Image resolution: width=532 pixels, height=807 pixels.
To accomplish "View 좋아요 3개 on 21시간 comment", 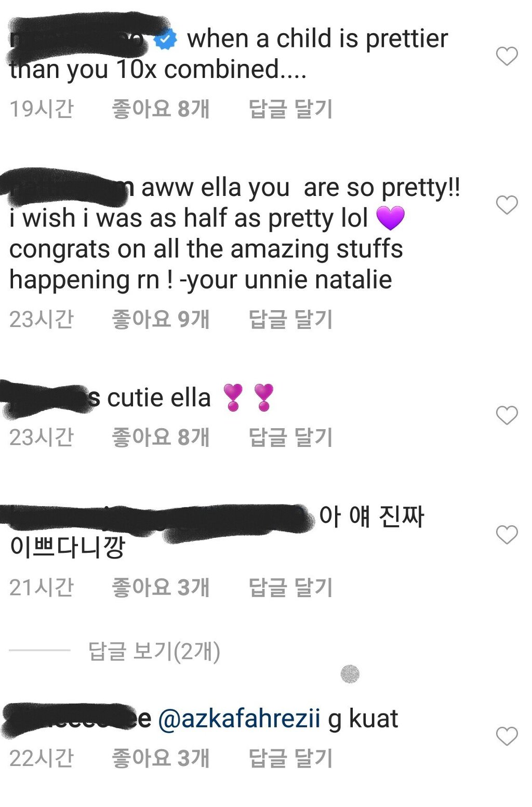I will tap(161, 587).
